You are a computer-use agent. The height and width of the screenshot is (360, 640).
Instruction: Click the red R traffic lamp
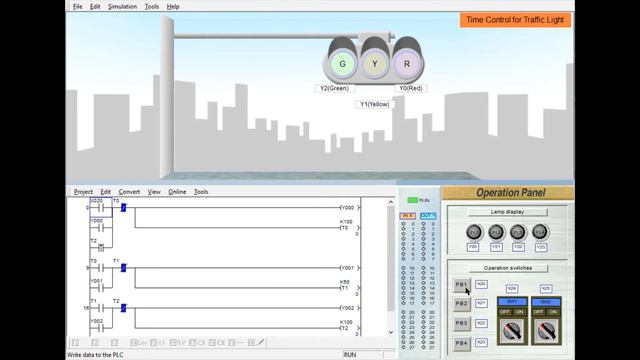point(407,64)
